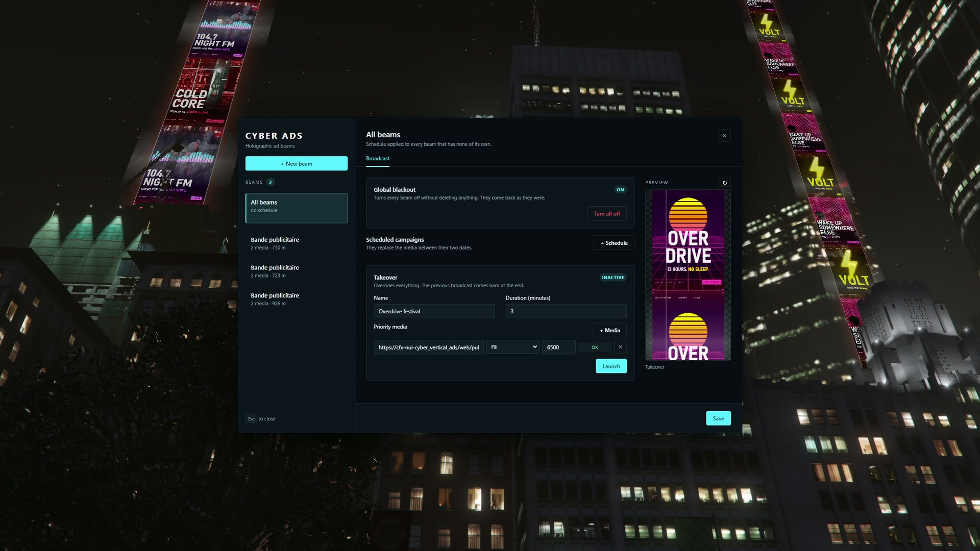Edit the media URL field
Image resolution: width=980 pixels, height=551 pixels.
(428, 347)
